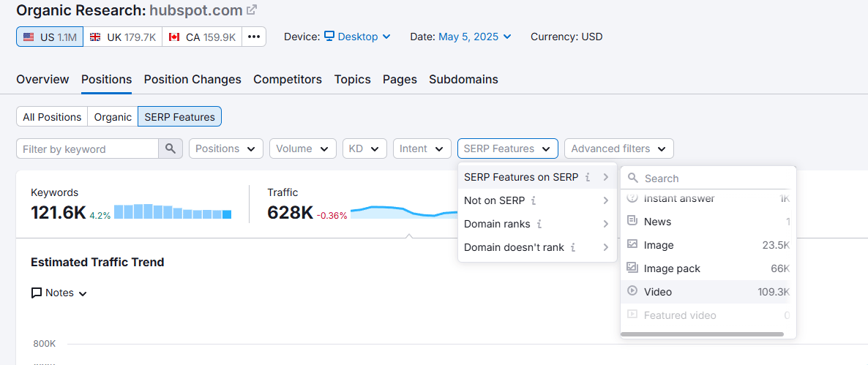Expand Domain doesn't rank submenu
Image resolution: width=868 pixels, height=365 pixels.
coord(537,247)
